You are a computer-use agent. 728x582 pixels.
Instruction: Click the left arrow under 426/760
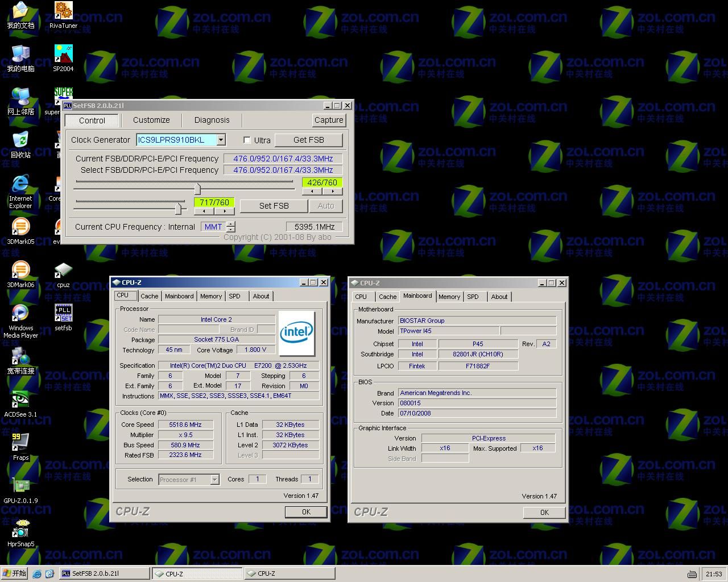click(313, 192)
